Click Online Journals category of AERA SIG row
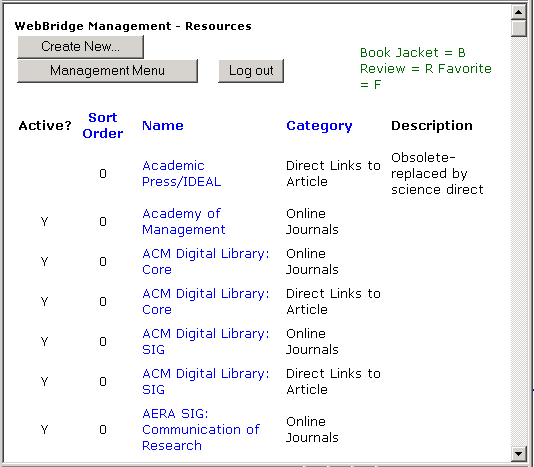This screenshot has height=467, width=534. tap(312, 430)
